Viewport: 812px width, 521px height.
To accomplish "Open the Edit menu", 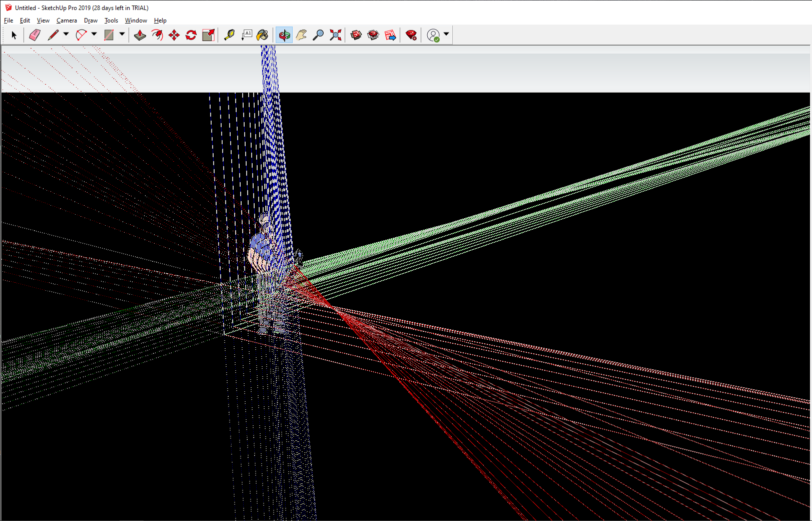I will pyautogui.click(x=25, y=21).
